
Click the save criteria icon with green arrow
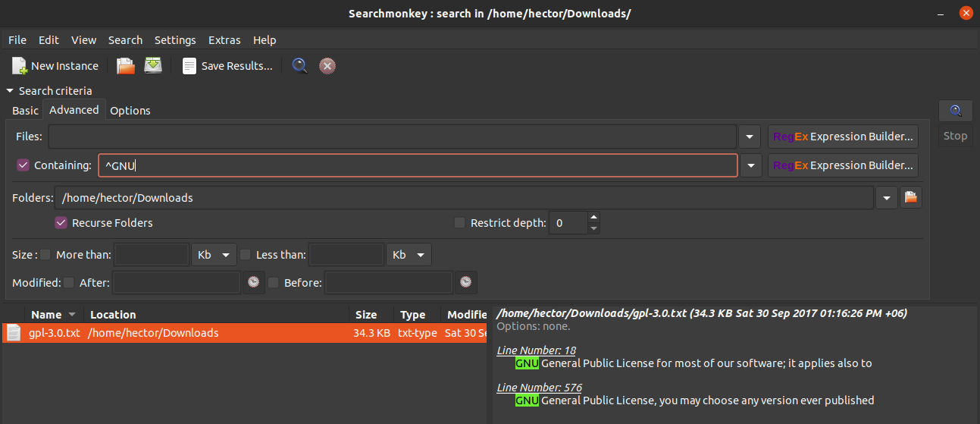[x=154, y=66]
